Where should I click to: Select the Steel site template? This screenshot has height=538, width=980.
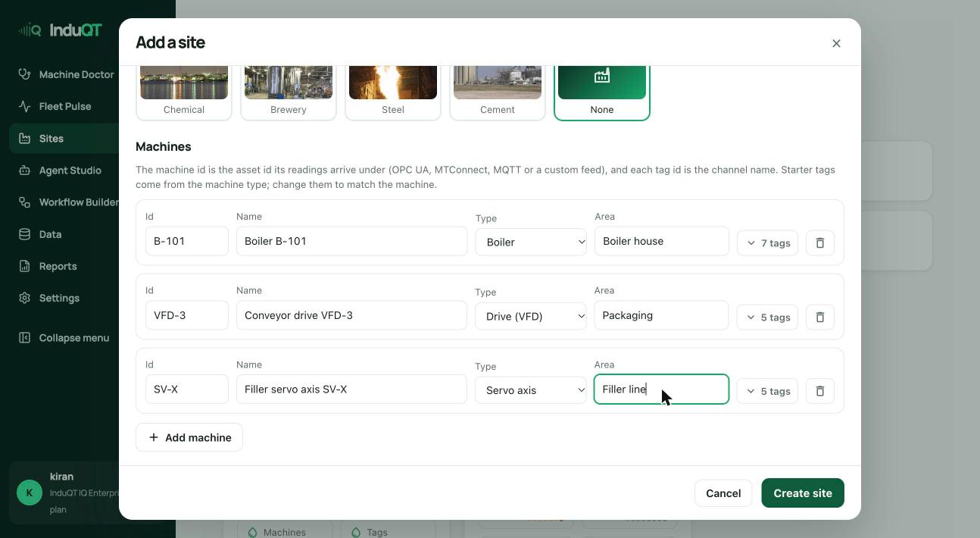pyautogui.click(x=393, y=92)
